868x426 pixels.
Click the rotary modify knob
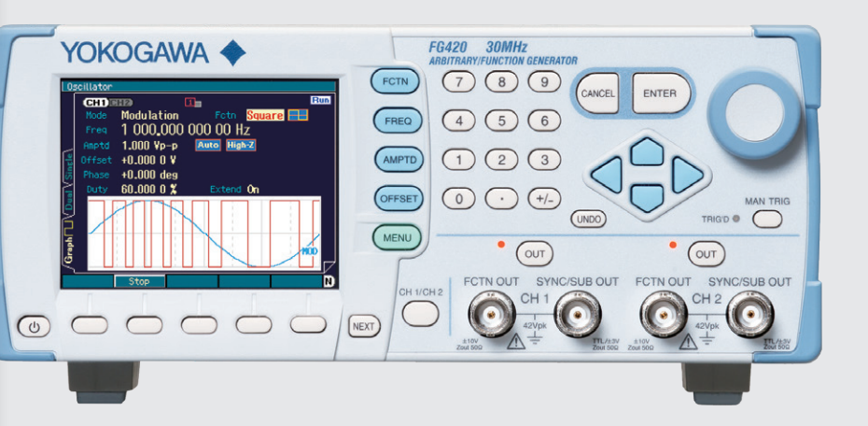pos(754,112)
